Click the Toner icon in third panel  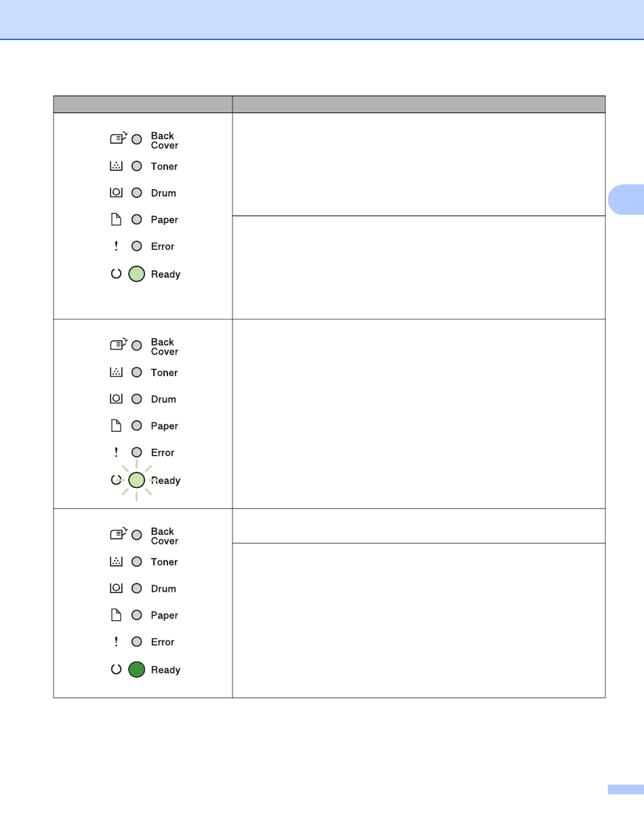click(116, 562)
